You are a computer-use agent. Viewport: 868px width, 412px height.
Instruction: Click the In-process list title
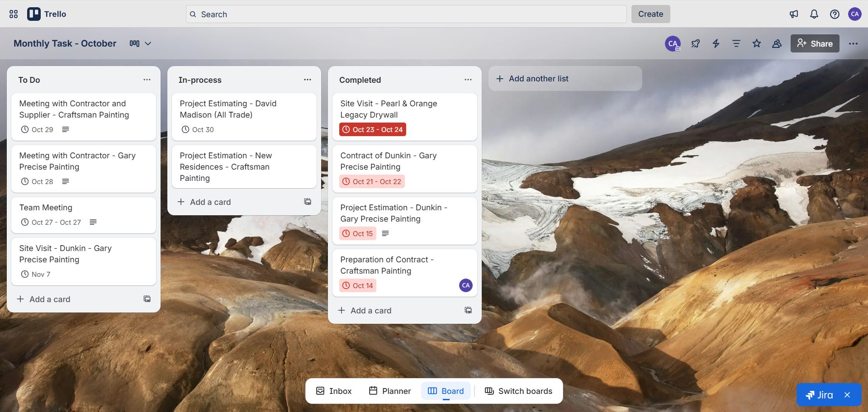tap(200, 80)
